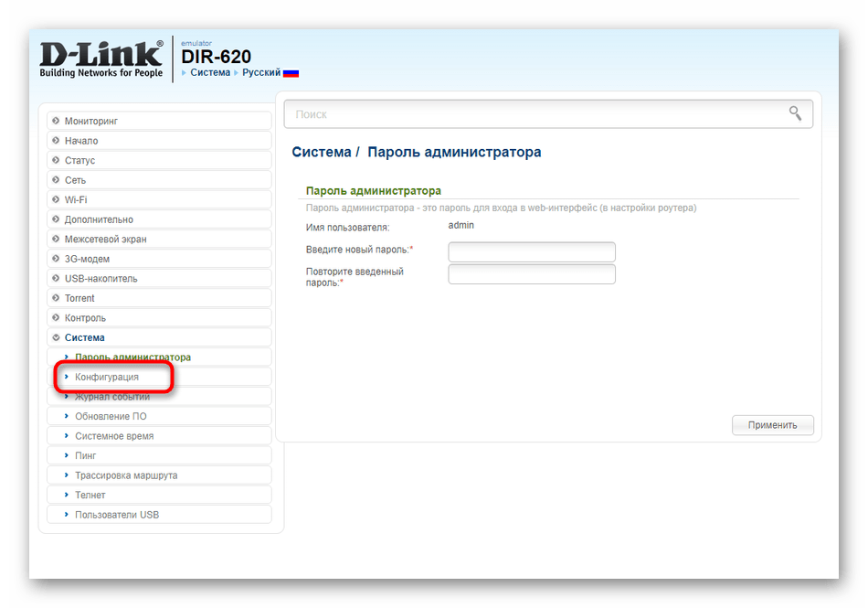The image size is (868, 608).
Task: Click the D-Link logo
Action: (101, 59)
